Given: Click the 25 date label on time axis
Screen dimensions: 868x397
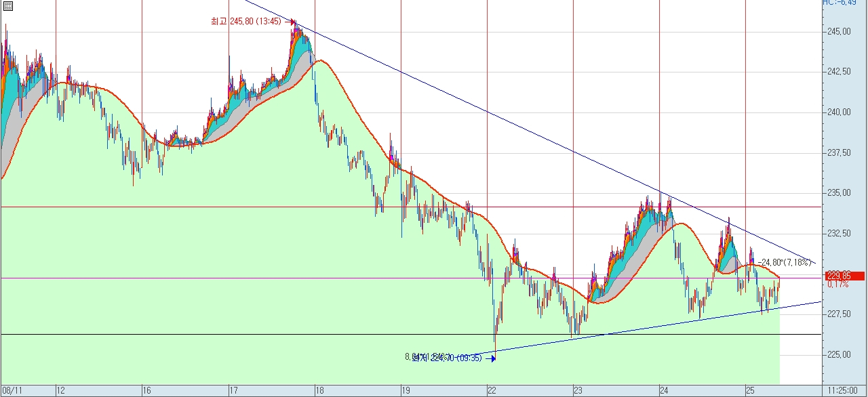Looking at the screenshot, I should [x=749, y=390].
